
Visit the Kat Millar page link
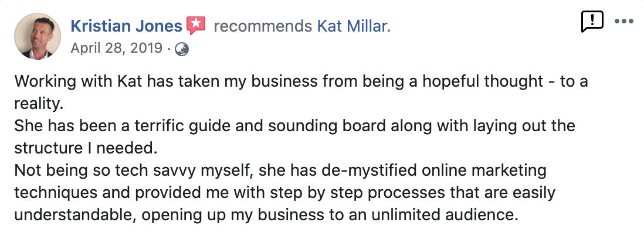tap(352, 26)
